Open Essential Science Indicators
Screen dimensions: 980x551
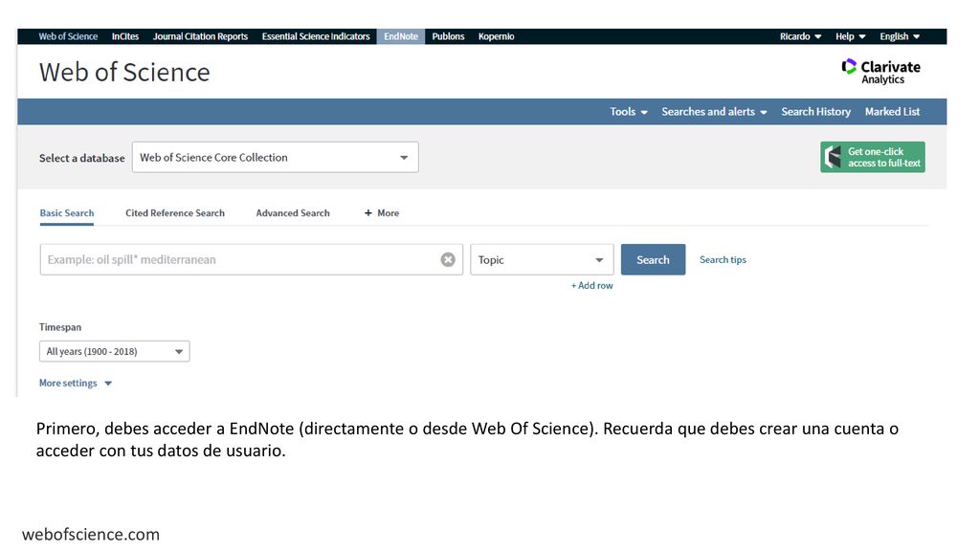316,36
